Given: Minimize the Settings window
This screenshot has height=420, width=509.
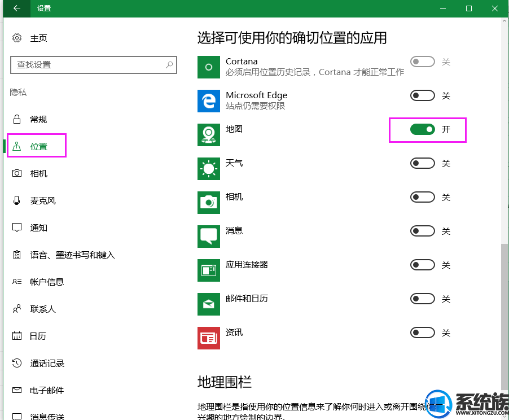Looking at the screenshot, I should [443, 8].
